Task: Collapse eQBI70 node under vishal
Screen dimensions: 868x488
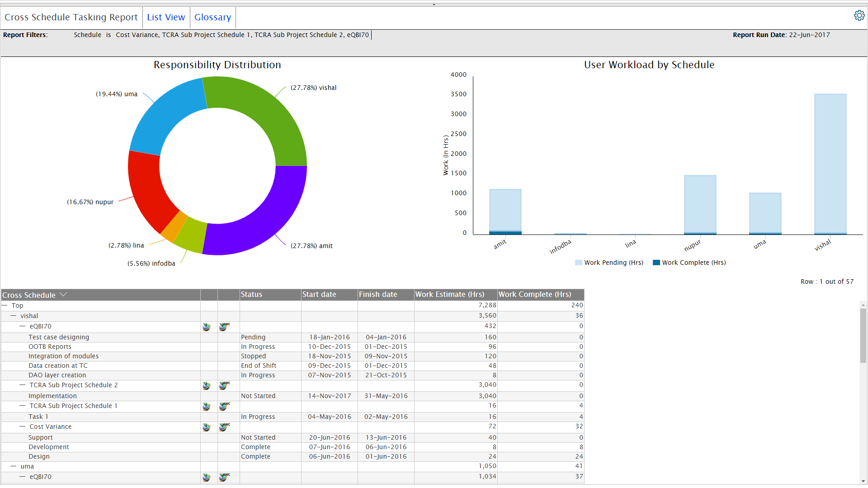Action: (x=23, y=326)
